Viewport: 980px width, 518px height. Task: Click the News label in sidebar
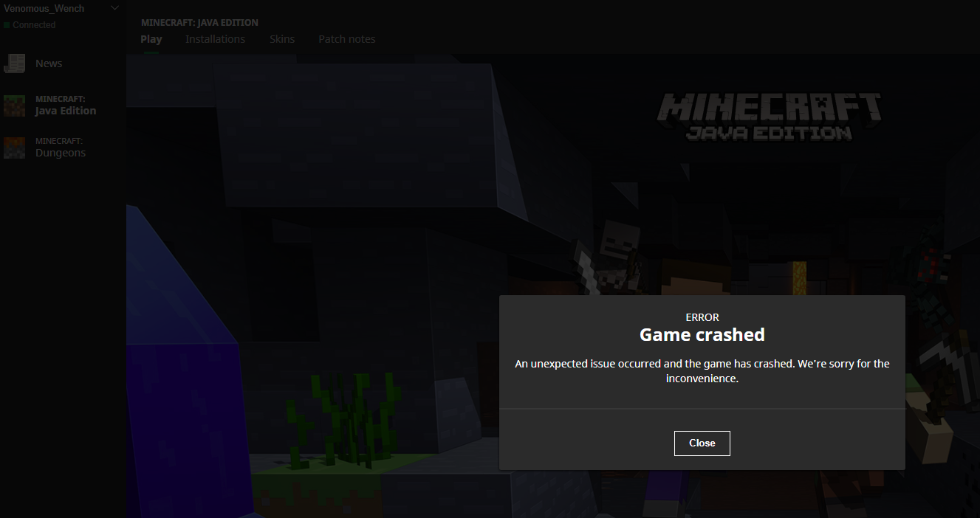point(49,63)
